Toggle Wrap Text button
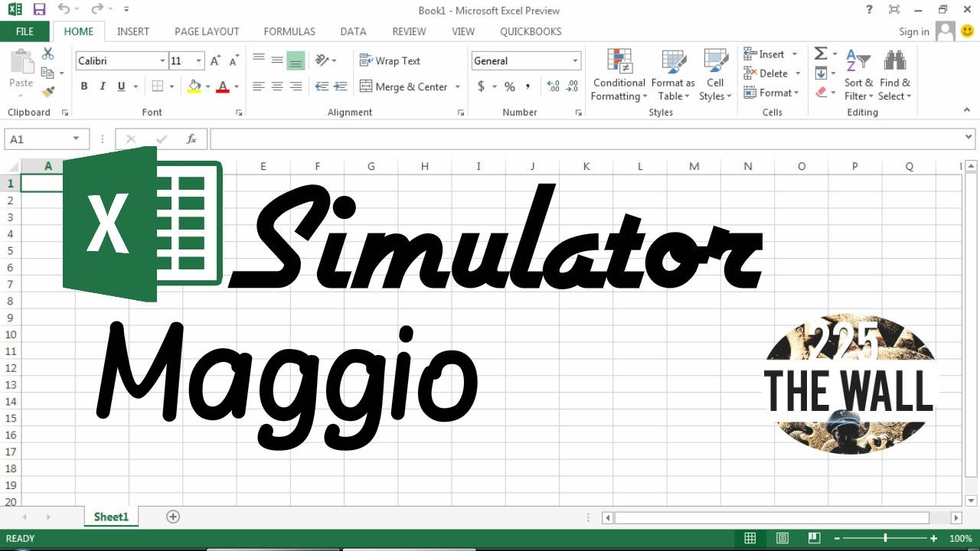This screenshot has height=551, width=980. (x=390, y=60)
